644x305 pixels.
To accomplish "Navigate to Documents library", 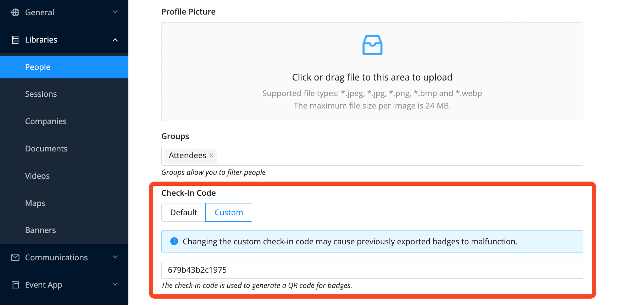I will (x=46, y=149).
